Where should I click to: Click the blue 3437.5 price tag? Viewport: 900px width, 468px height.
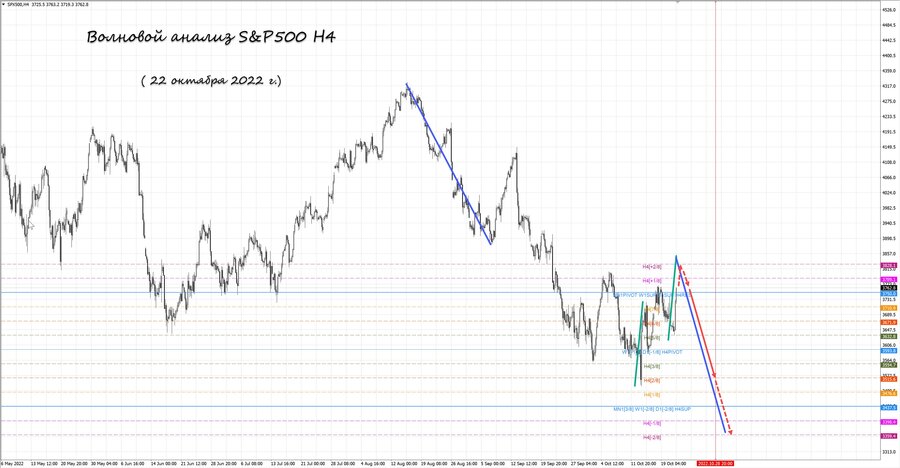point(889,408)
